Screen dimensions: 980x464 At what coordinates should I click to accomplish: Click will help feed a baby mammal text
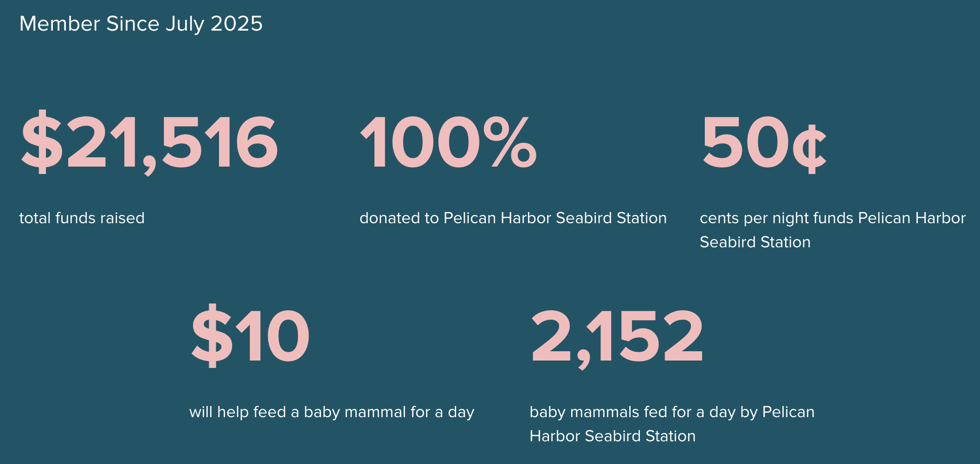pos(332,412)
